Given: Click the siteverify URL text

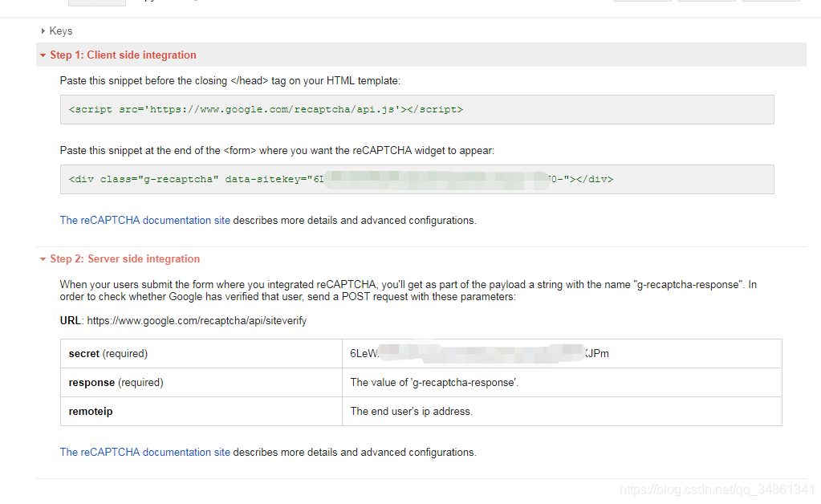Looking at the screenshot, I should pos(197,321).
